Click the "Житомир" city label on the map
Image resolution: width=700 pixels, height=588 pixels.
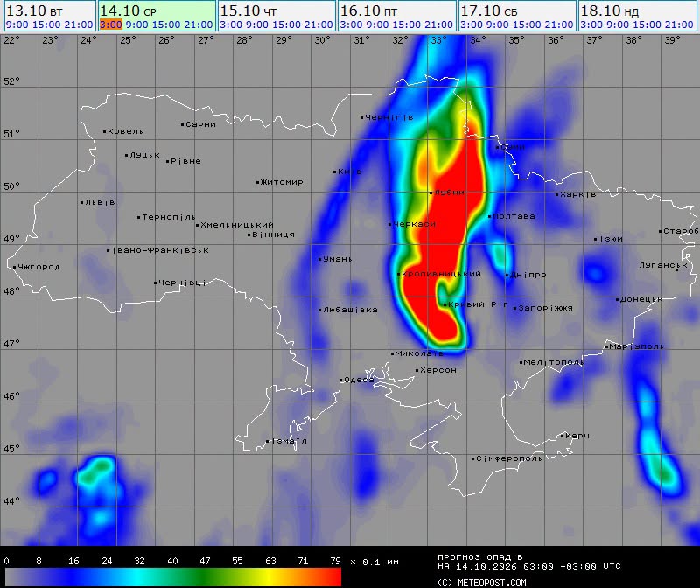(x=281, y=182)
